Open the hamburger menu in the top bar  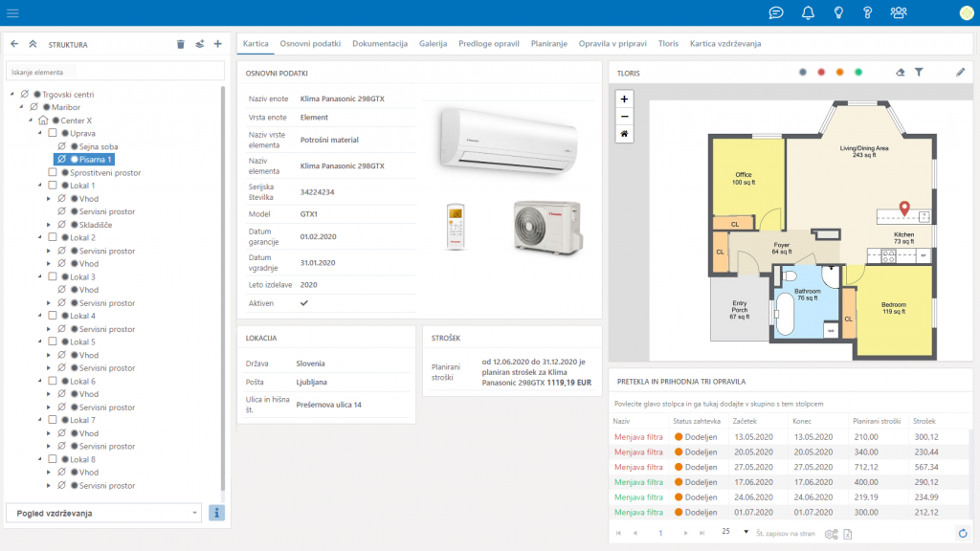pos(12,12)
